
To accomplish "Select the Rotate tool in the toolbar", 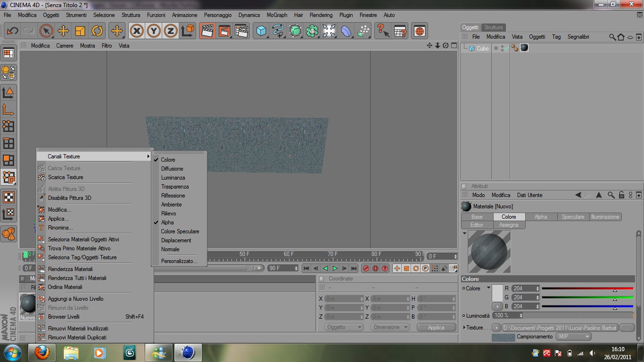I will (97, 31).
